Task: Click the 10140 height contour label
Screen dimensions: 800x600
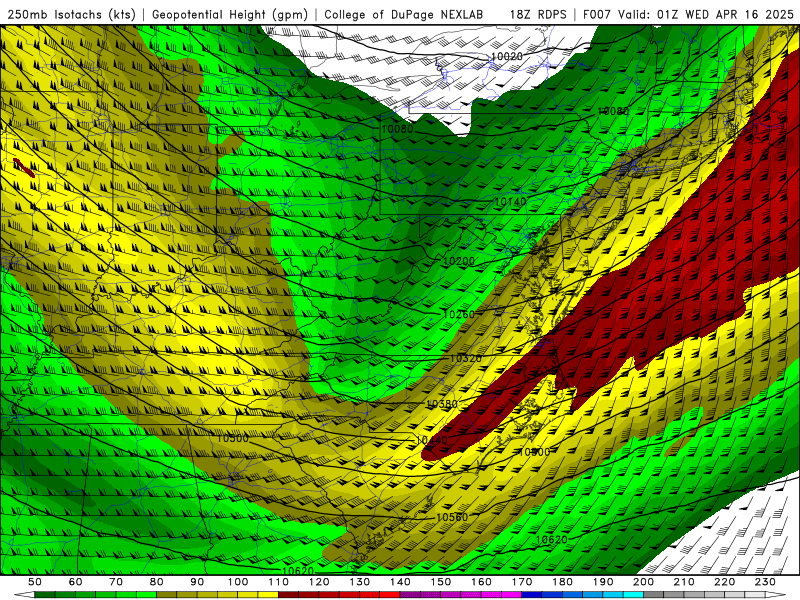Action: click(510, 202)
